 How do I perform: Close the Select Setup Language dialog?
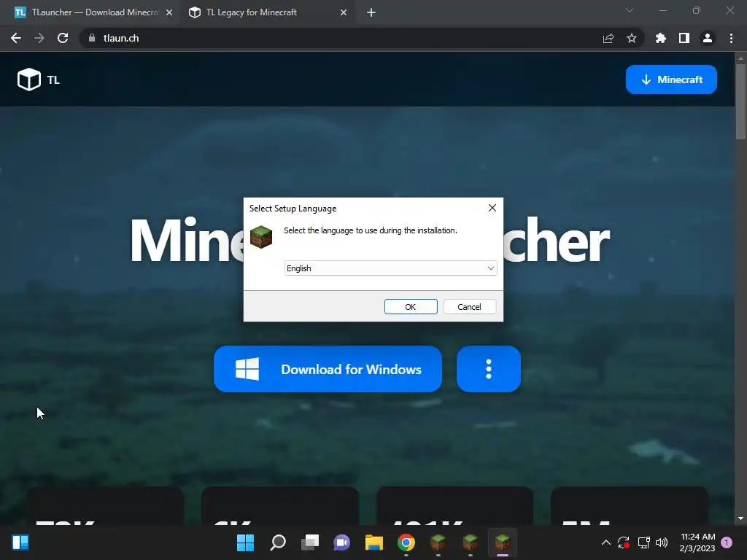[x=492, y=208]
